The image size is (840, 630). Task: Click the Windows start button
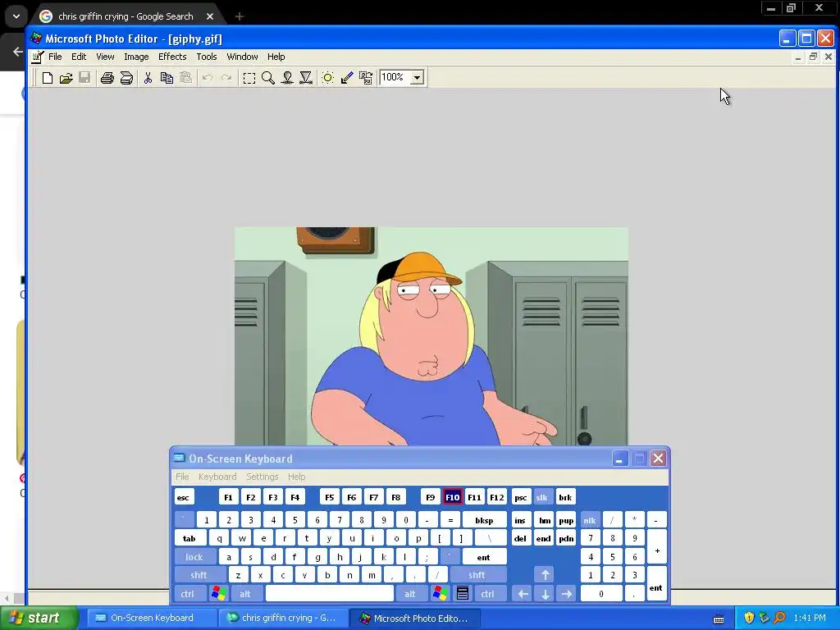coord(39,619)
